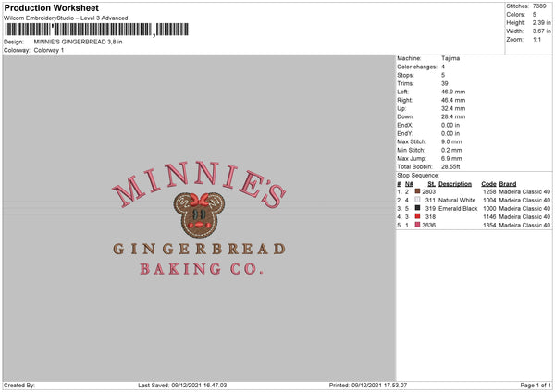Screen dimensions: 555x392
Task: Click the Colors count value 5
Action: [535, 15]
